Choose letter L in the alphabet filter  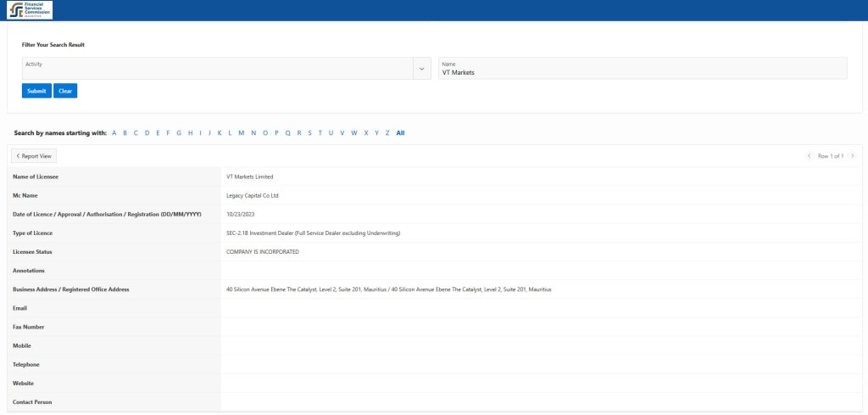[x=229, y=133]
